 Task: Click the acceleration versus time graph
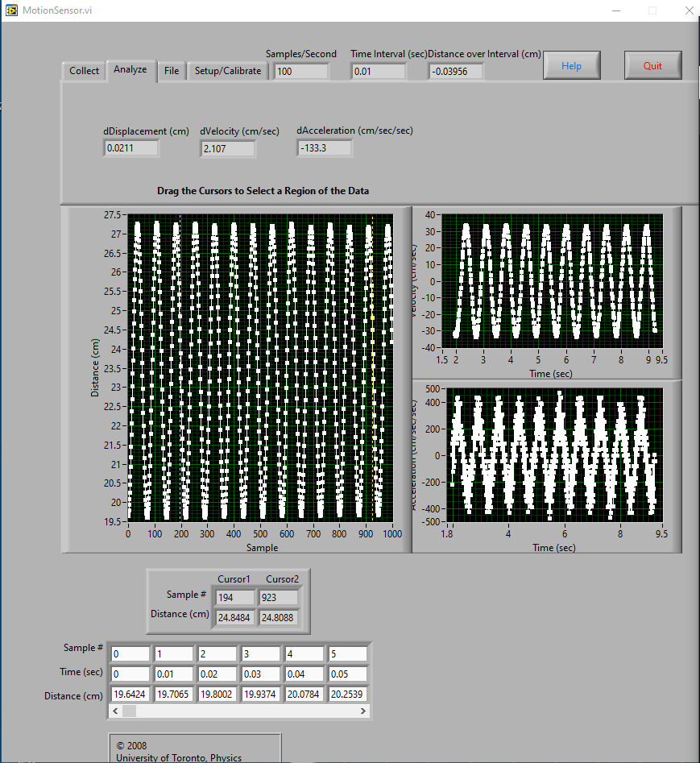(554, 455)
